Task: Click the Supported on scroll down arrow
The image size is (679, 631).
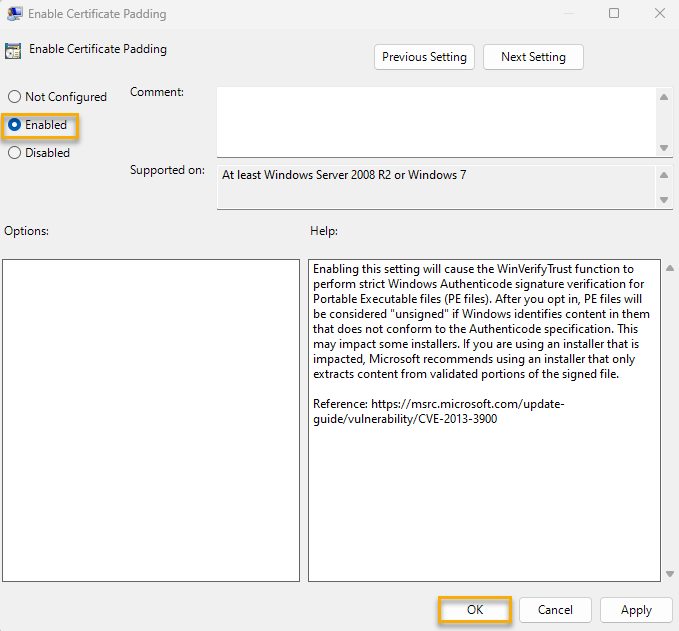Action: (x=664, y=200)
